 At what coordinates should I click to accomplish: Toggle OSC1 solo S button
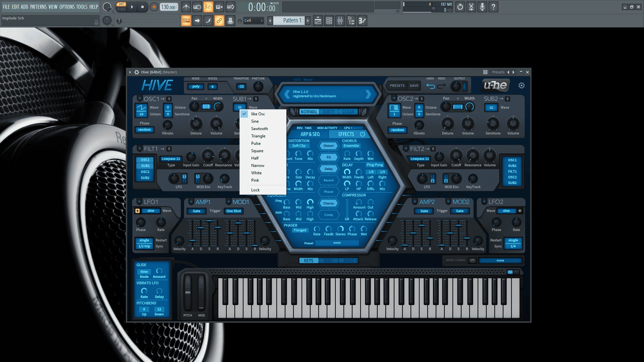pos(169,99)
